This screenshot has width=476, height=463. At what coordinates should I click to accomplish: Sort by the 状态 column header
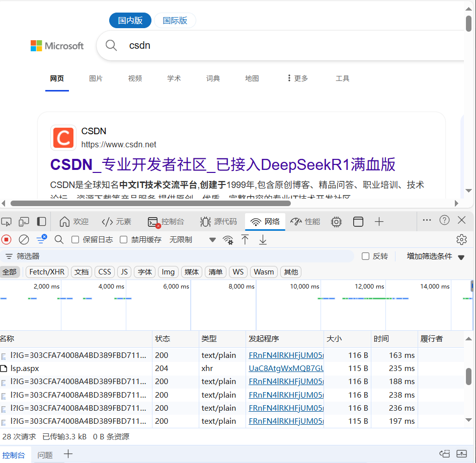(x=175, y=339)
